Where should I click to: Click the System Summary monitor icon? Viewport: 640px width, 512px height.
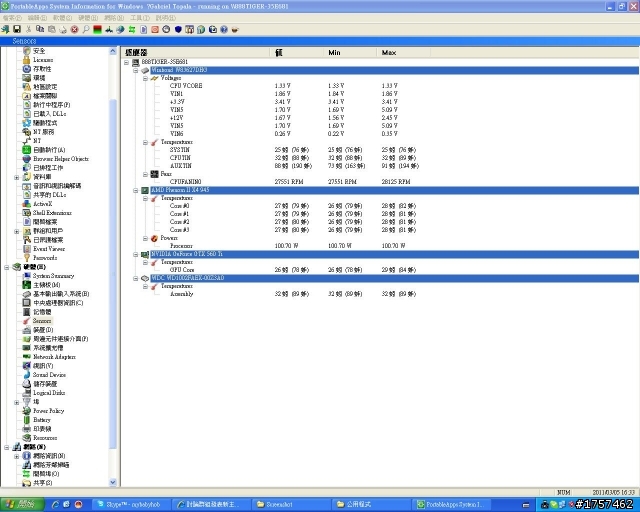pos(27,276)
